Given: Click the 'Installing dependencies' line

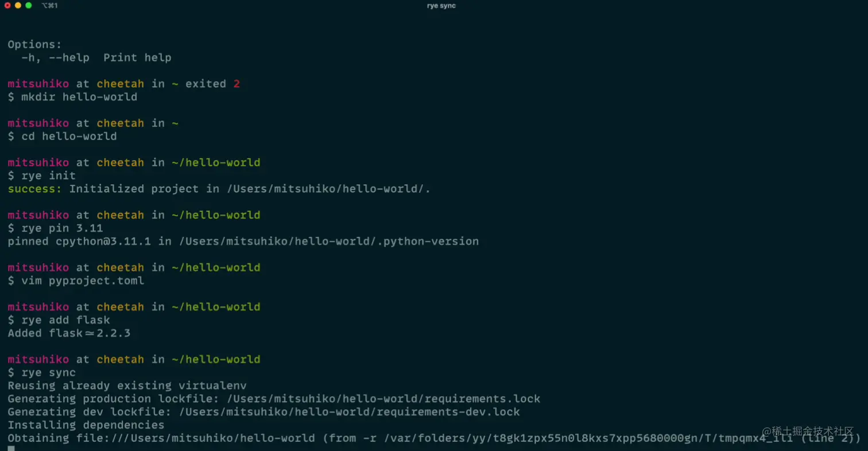Looking at the screenshot, I should click(86, 425).
